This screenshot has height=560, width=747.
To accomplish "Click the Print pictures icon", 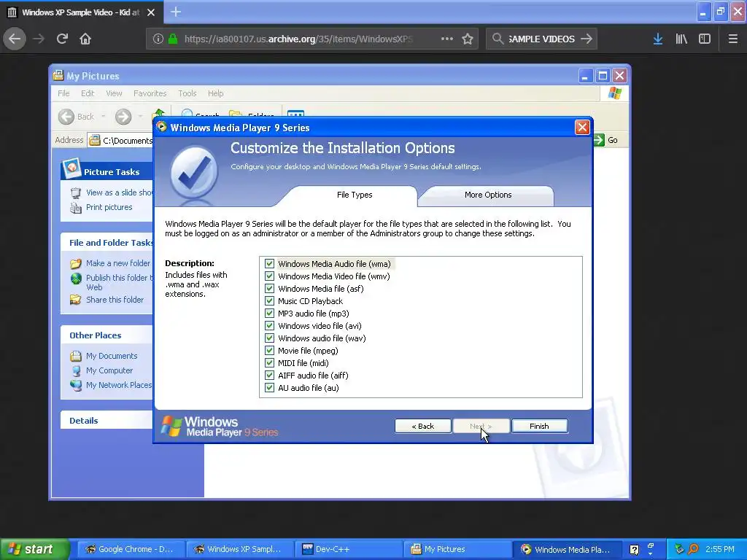I will point(76,208).
